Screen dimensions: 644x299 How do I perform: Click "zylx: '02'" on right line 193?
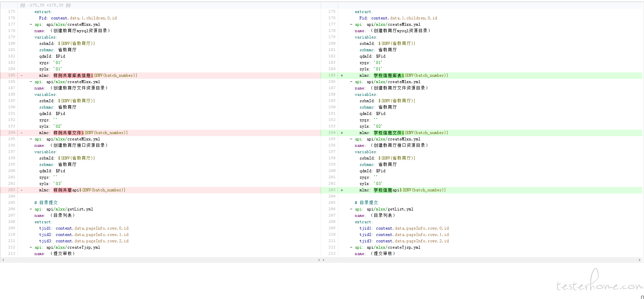click(371, 126)
